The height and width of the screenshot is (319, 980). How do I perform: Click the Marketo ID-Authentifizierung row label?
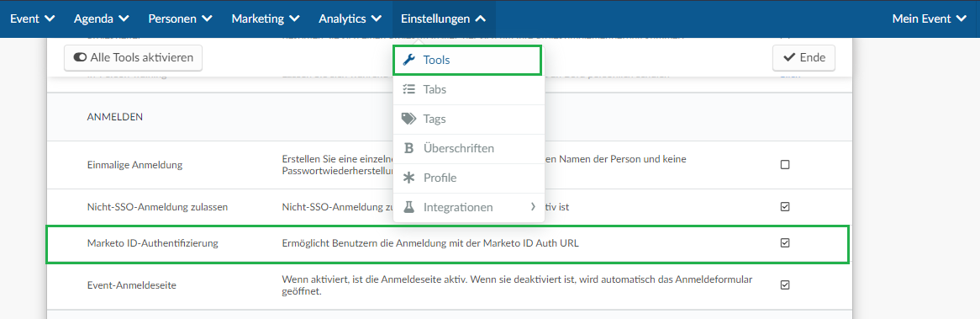point(152,243)
